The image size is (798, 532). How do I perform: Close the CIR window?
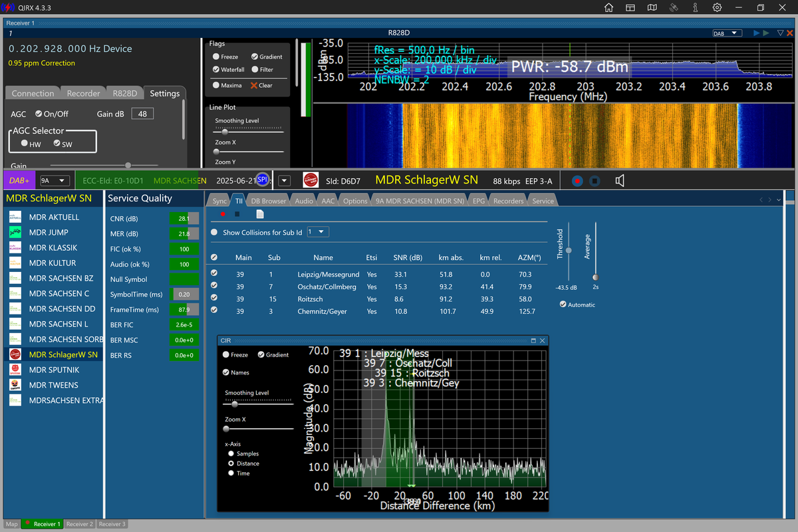pos(543,340)
